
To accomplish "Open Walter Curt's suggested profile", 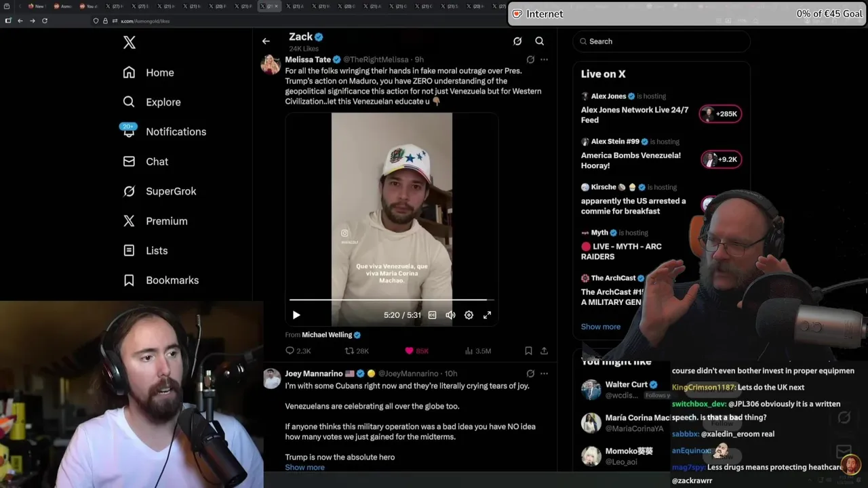I will (x=626, y=389).
